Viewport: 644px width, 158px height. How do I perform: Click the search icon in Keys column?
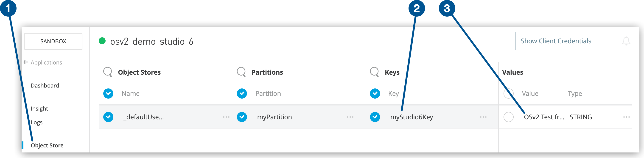tap(374, 72)
